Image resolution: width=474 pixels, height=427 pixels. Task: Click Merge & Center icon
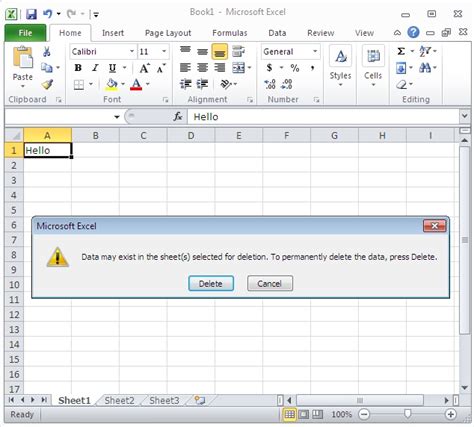239,68
